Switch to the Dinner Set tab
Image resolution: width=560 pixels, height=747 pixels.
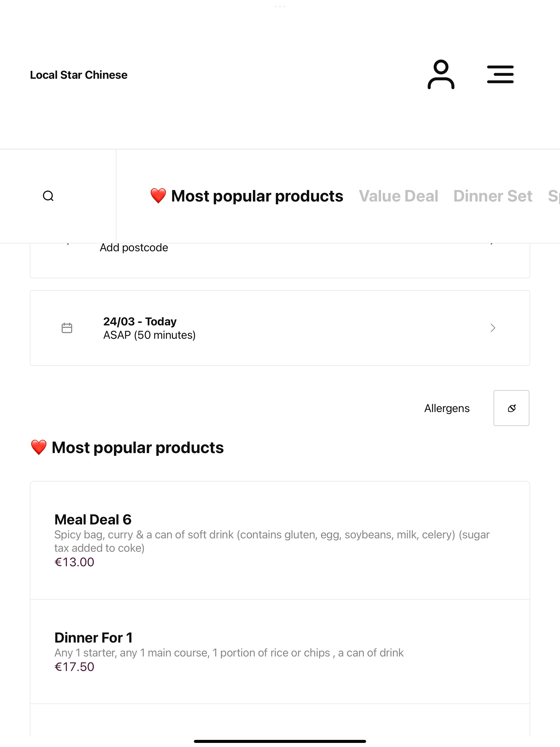[x=493, y=196]
